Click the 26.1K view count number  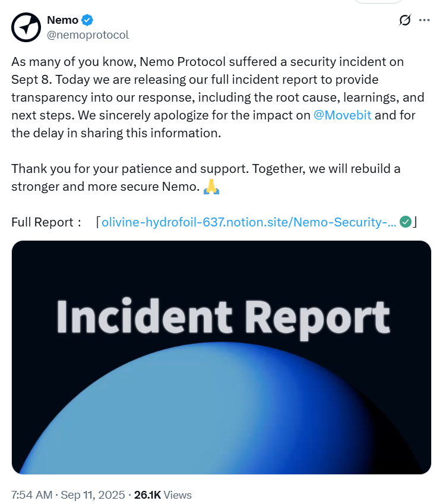(x=148, y=494)
